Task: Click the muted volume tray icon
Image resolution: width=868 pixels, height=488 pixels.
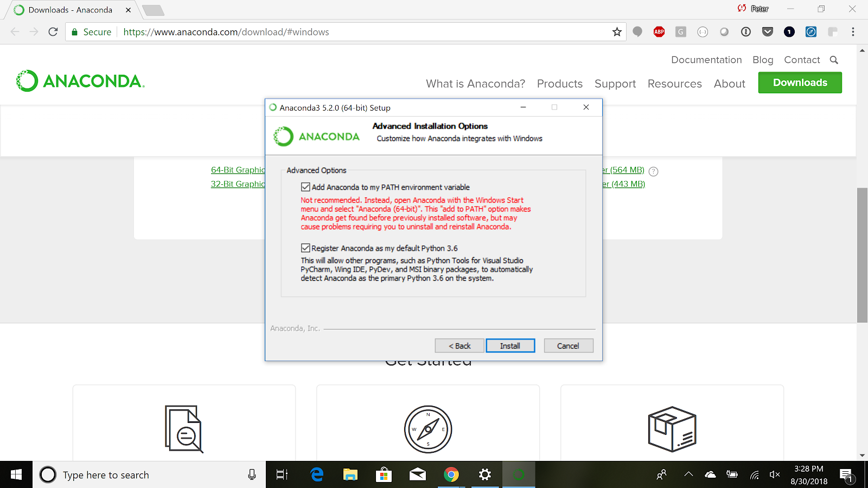Action: point(775,475)
